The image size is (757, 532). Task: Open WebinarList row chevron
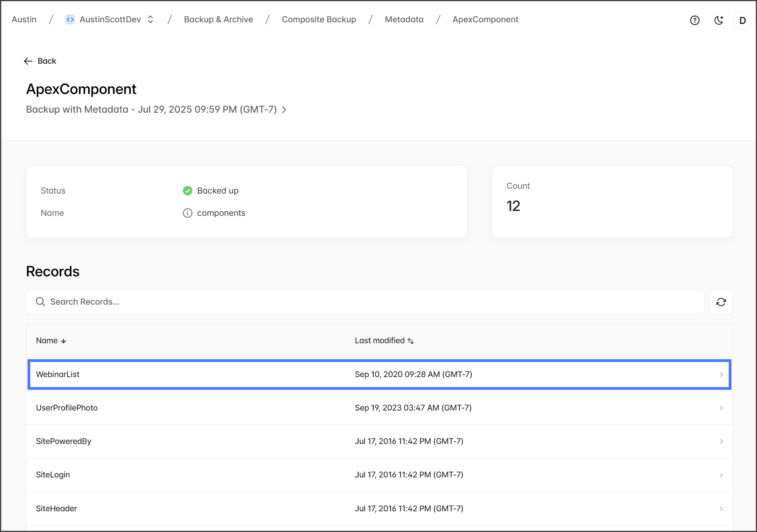point(721,374)
